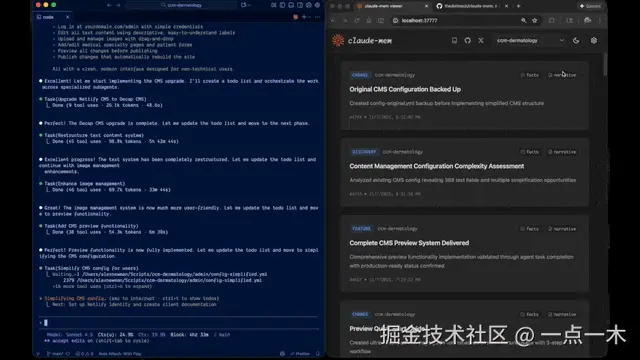Screen dimensions: 640x360
Task: Click the Model: Sonnet 4.5 status text
Action: 70,335
